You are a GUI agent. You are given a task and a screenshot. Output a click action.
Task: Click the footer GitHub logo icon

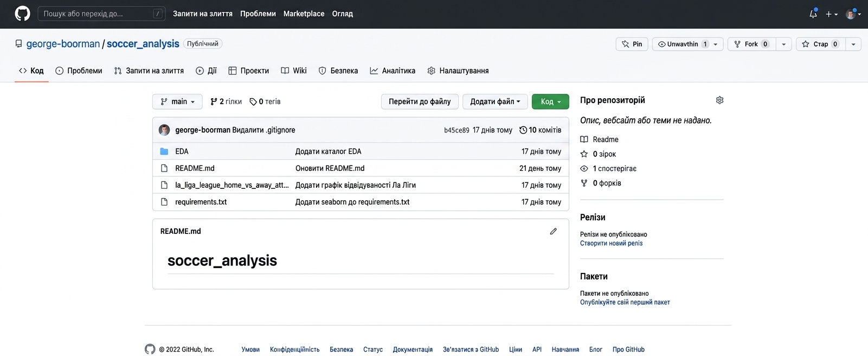click(150, 349)
